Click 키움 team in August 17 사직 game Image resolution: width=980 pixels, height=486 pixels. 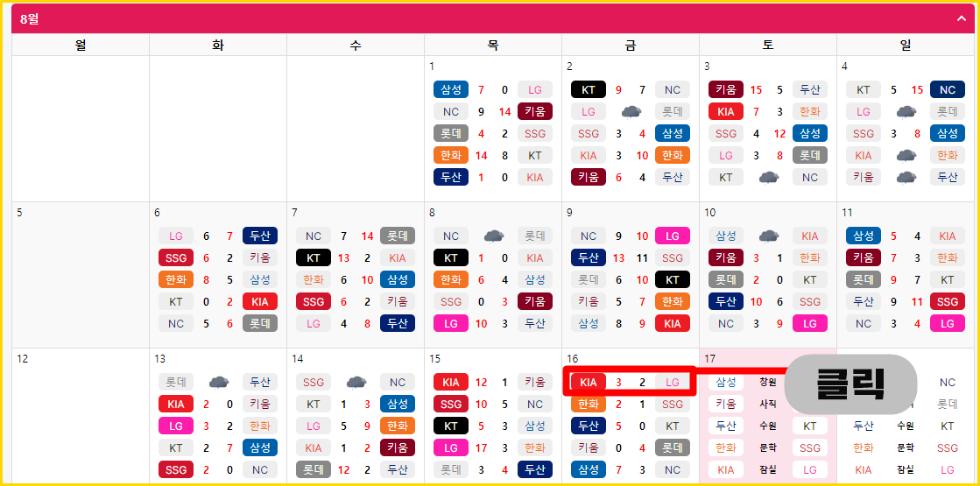pos(726,405)
